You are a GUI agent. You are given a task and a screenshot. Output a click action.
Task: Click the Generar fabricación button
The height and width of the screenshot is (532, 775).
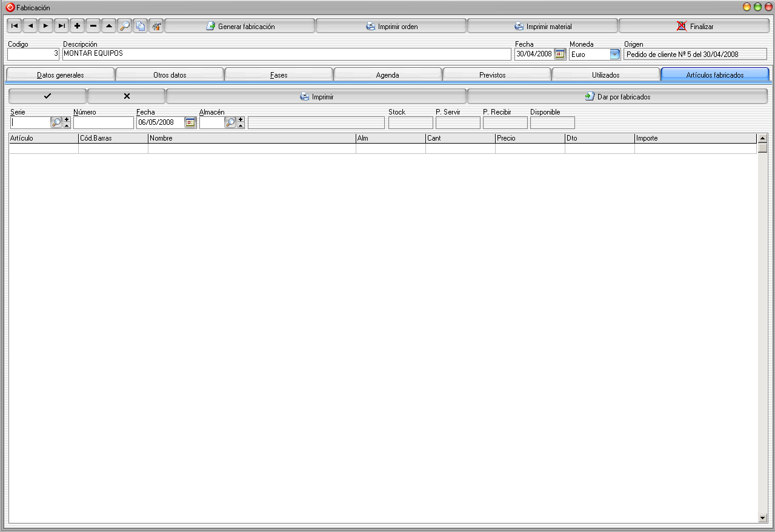click(240, 27)
